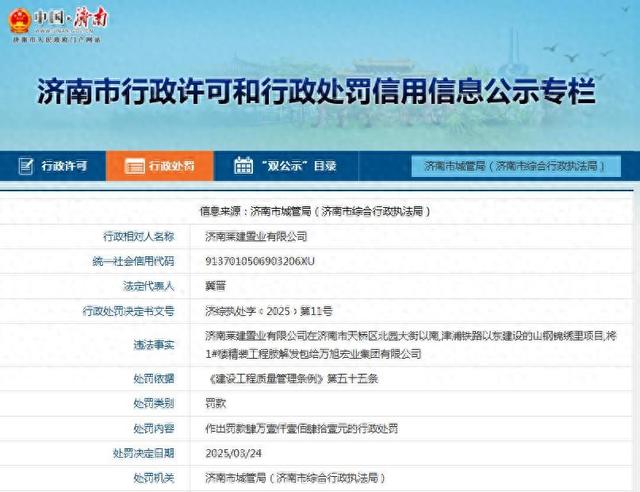Click the 违法事实 label
Viewport: 640px width, 492px height.
[x=154, y=345]
